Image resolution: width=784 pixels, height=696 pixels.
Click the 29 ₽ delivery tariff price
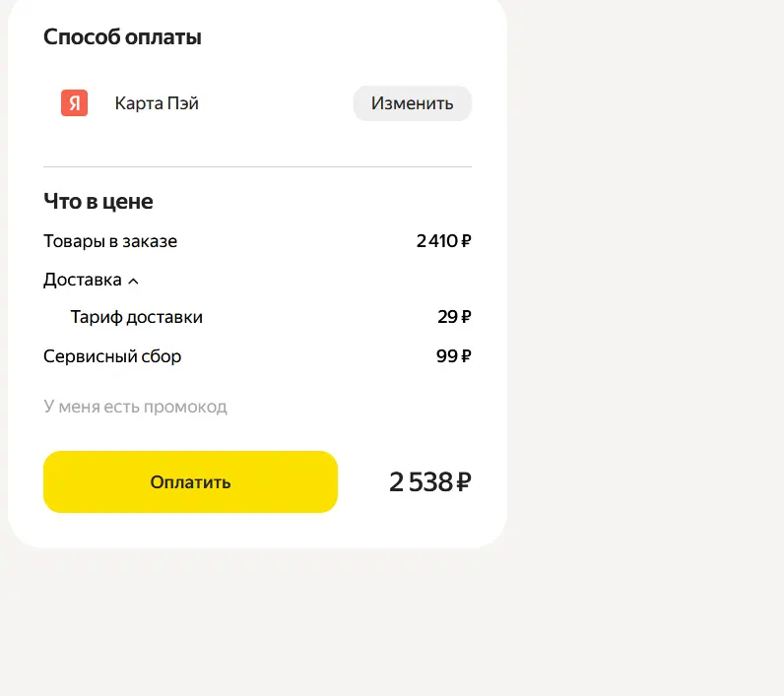[454, 317]
